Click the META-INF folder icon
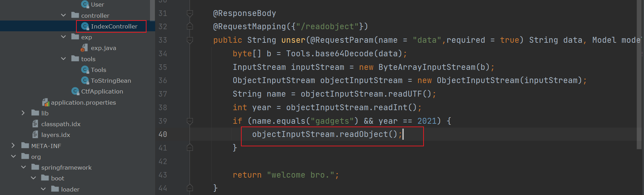Image resolution: width=644 pixels, height=195 pixels. [25, 145]
